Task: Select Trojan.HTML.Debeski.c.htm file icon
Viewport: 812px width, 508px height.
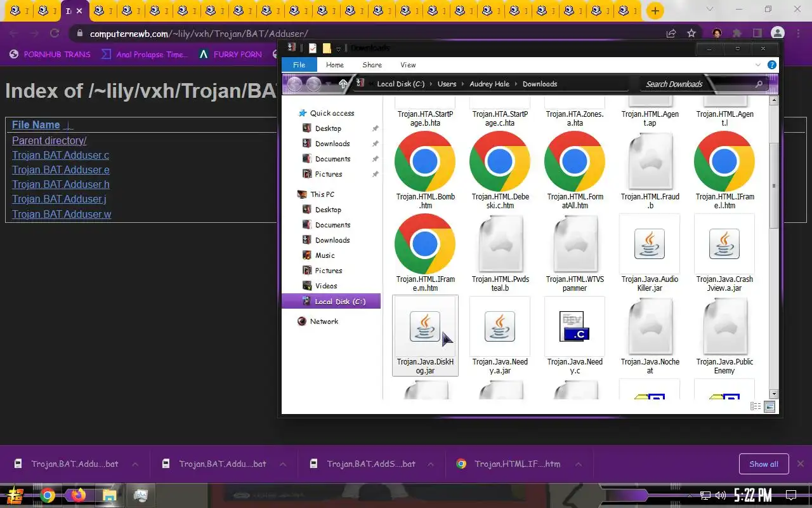Action: coord(500,161)
